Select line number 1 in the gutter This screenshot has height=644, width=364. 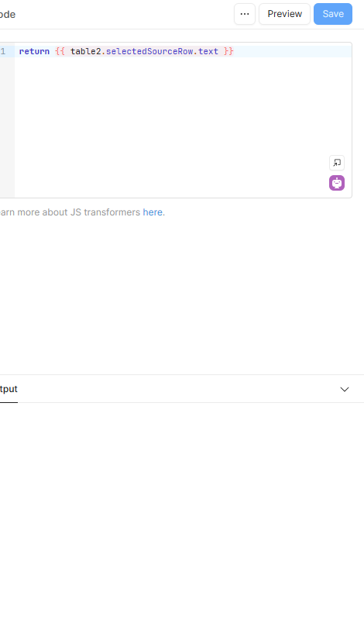click(3, 51)
